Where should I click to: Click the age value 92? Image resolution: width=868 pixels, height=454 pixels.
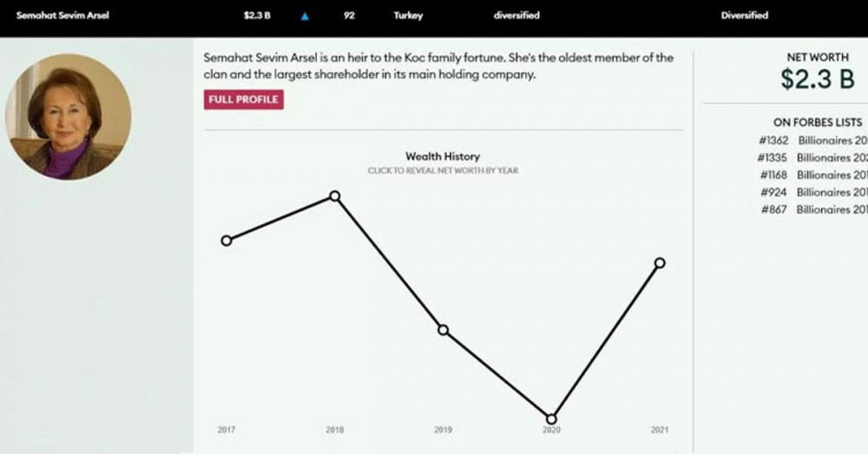click(349, 16)
